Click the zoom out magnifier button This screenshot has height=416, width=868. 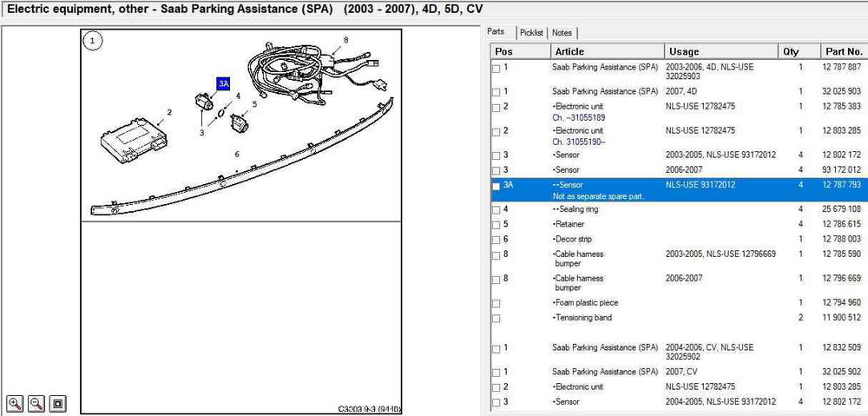pos(36,403)
